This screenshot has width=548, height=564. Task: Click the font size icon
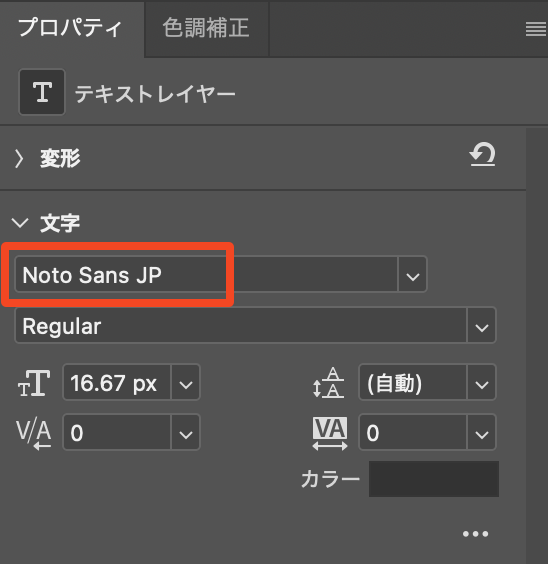(x=34, y=383)
